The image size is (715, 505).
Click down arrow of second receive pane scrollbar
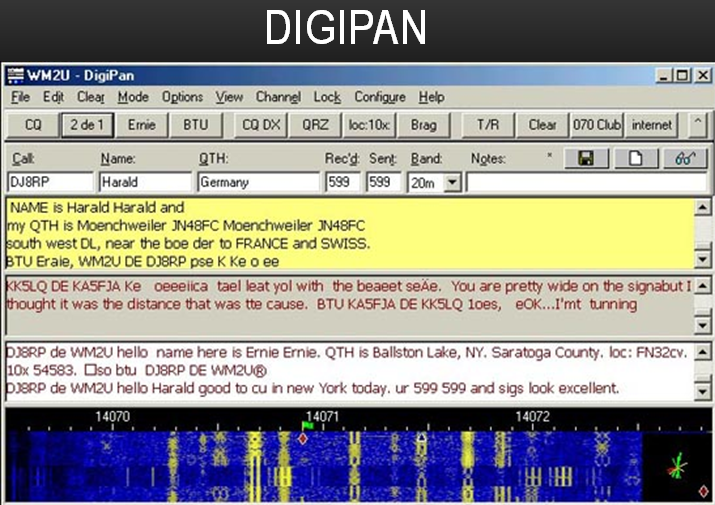point(702,325)
